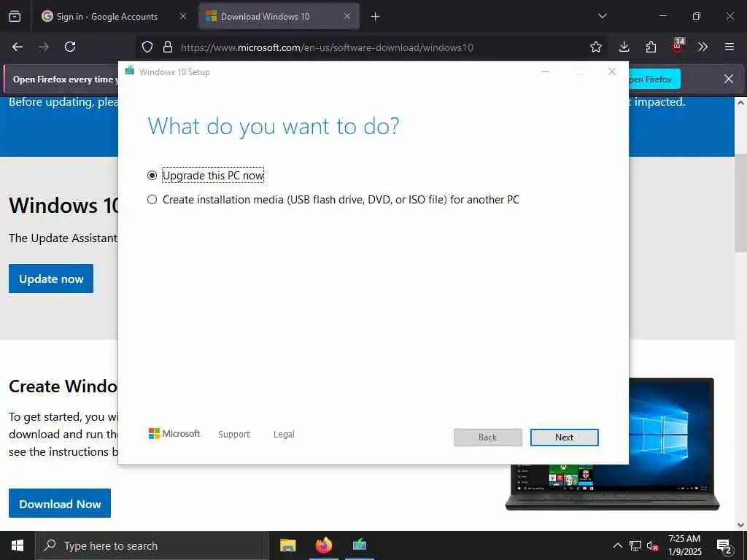747x560 pixels.
Task: Open the Legal link in Setup
Action: [x=284, y=435]
